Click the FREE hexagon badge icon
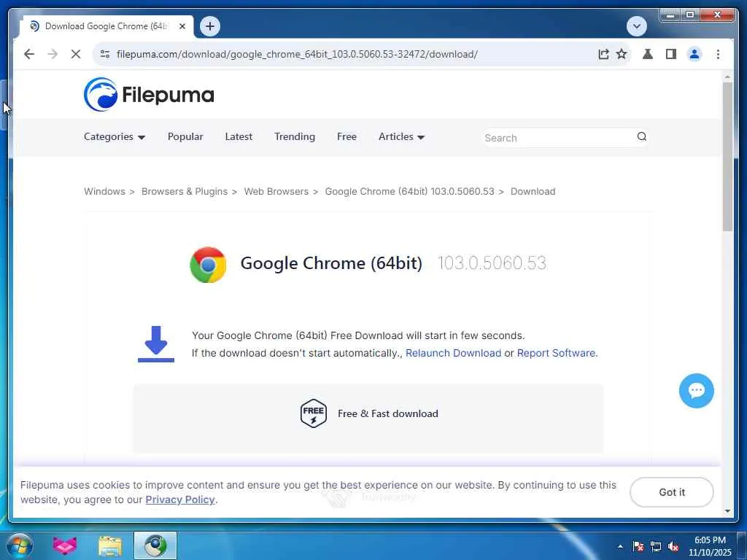747x560 pixels. [314, 413]
